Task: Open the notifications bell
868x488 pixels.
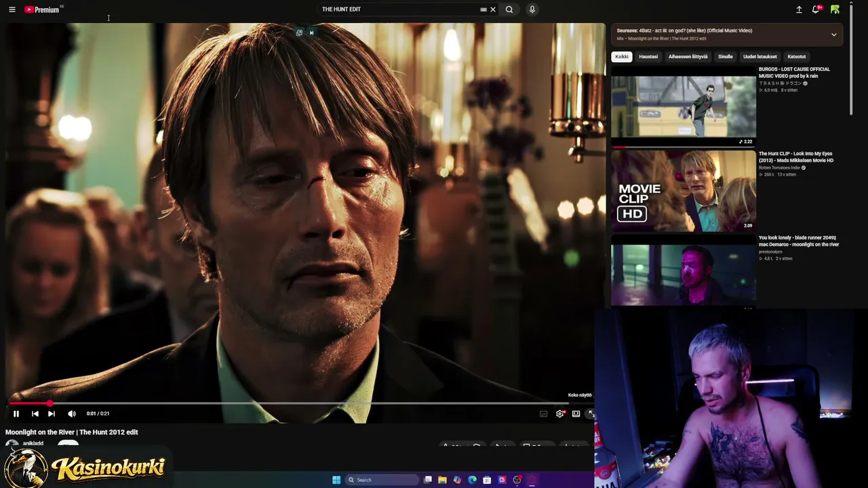Action: pos(816,9)
